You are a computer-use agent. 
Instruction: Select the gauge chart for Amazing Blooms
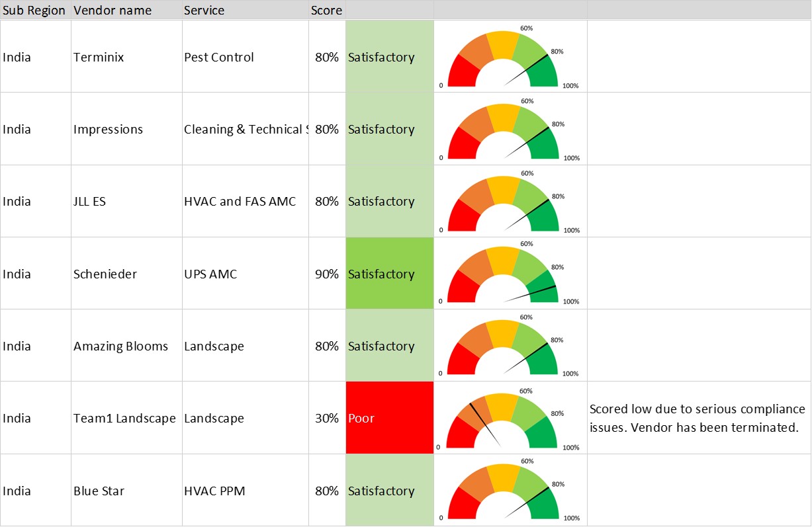(509, 346)
